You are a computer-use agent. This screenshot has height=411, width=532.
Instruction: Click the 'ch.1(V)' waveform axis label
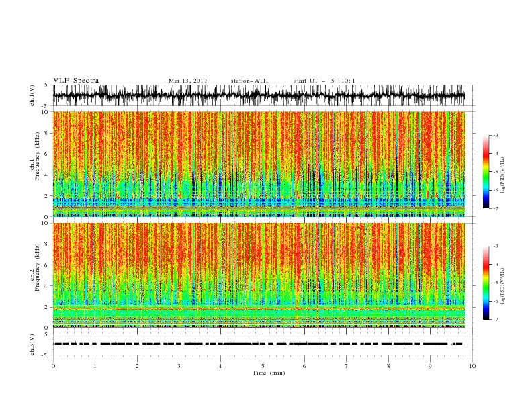coord(32,95)
